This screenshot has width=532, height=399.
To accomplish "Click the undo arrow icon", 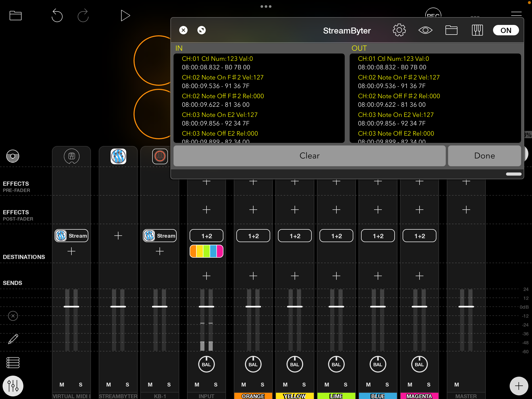I will point(57,16).
